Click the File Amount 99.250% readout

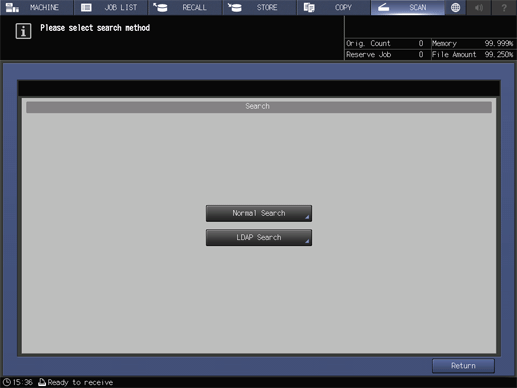coord(473,55)
